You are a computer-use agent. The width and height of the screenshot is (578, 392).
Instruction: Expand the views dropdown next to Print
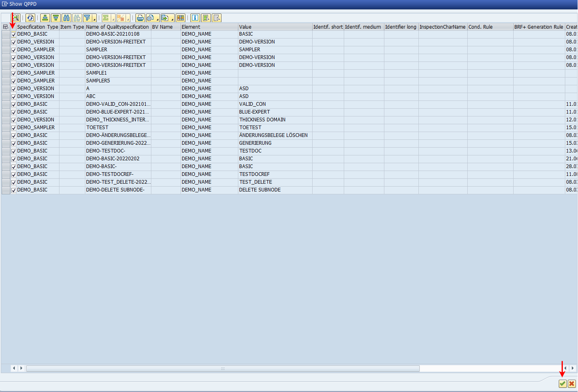click(x=158, y=19)
